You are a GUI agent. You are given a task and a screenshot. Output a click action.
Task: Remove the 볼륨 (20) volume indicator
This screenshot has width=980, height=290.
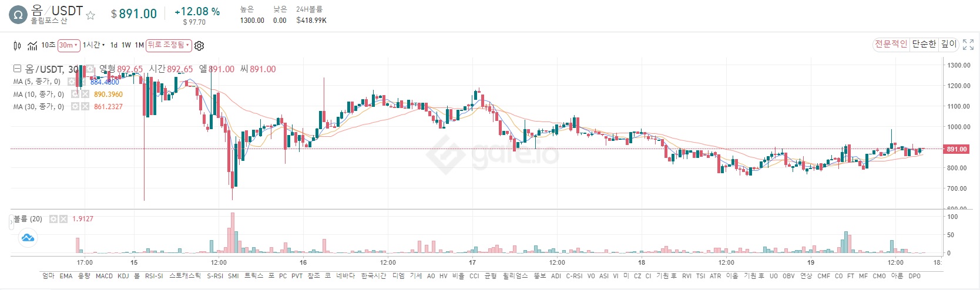click(63, 219)
